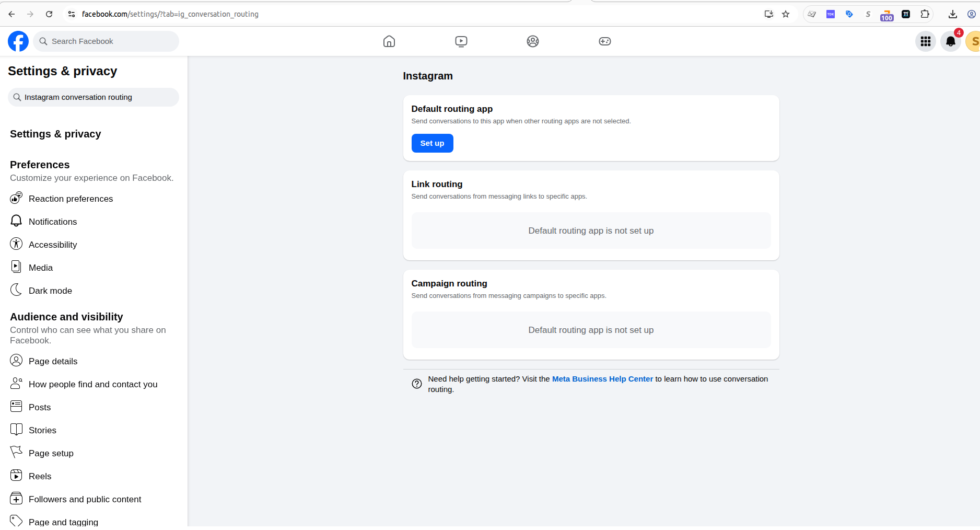Open the Video tab icon
Viewport: 980px width, 530px height.
pos(461,41)
